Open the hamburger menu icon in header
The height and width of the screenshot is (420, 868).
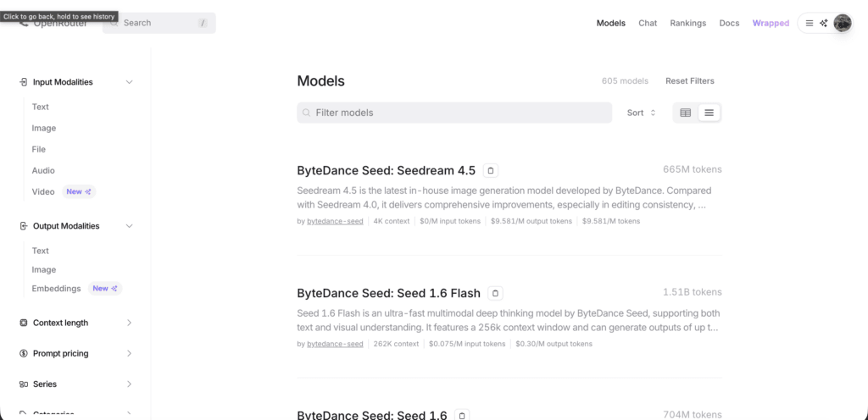tap(809, 24)
